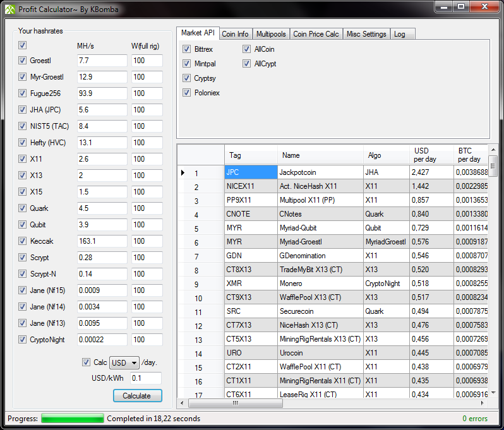Click the green progress bar
The image size is (504, 430).
73,419
